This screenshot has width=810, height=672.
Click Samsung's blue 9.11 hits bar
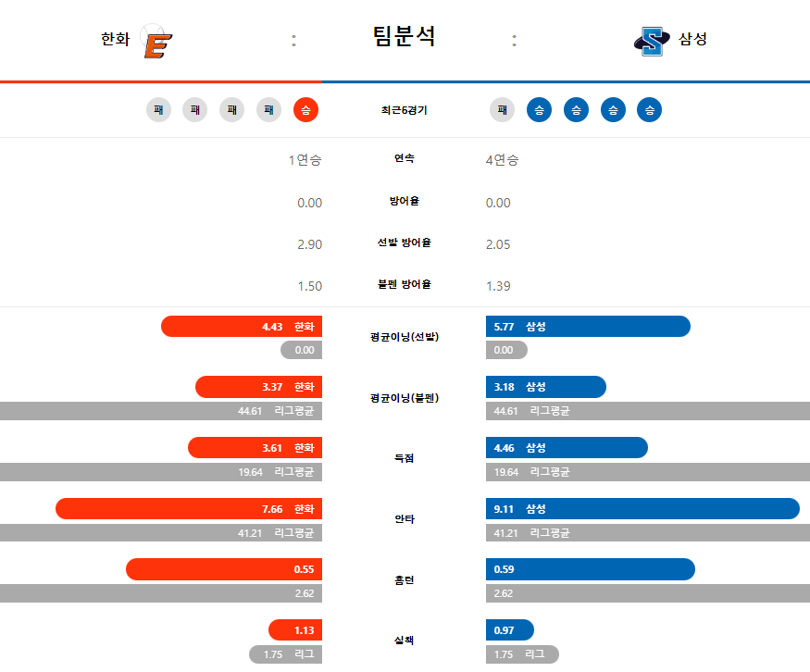click(642, 509)
